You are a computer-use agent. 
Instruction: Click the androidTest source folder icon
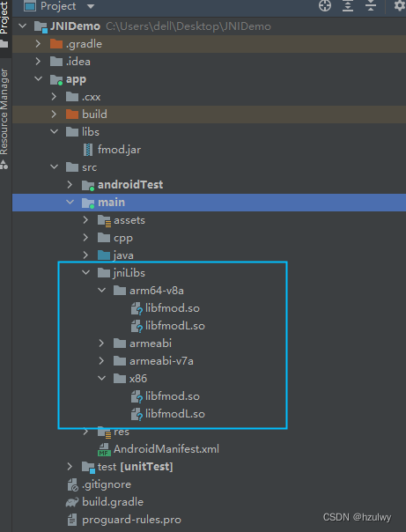coord(88,186)
